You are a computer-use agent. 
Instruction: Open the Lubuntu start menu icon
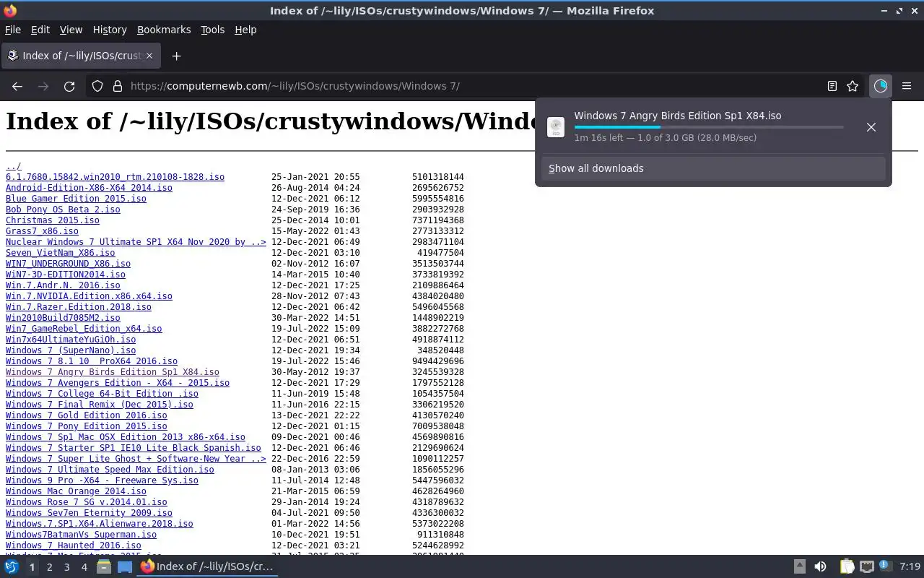(x=12, y=567)
